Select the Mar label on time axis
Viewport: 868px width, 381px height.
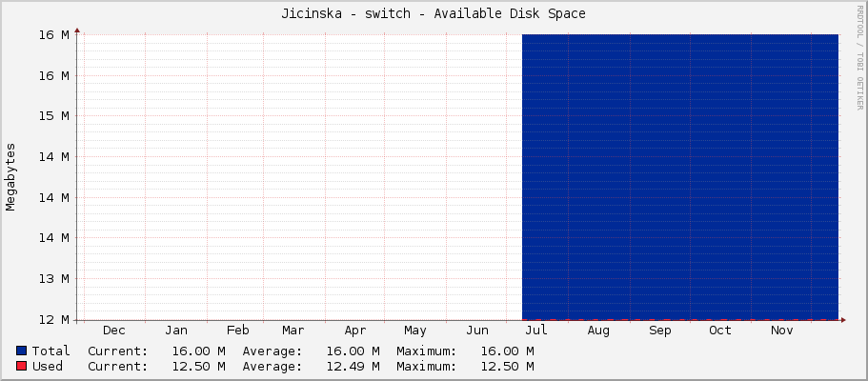(293, 331)
